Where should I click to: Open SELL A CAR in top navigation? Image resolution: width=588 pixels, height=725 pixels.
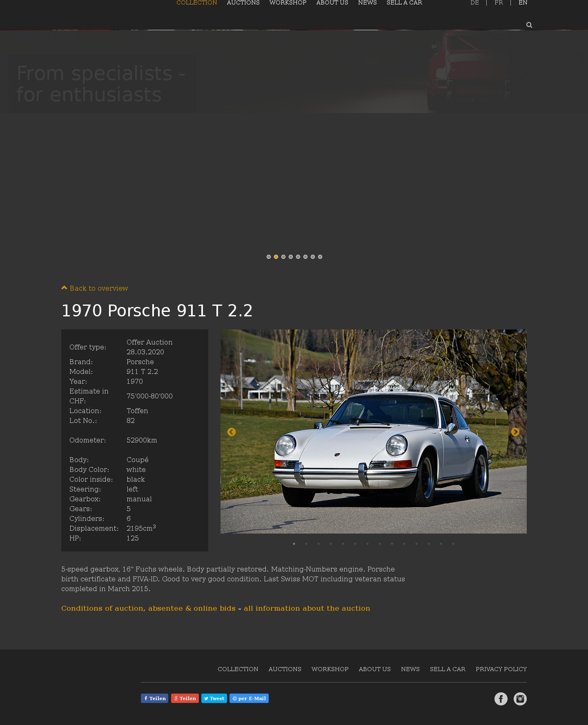point(404,3)
